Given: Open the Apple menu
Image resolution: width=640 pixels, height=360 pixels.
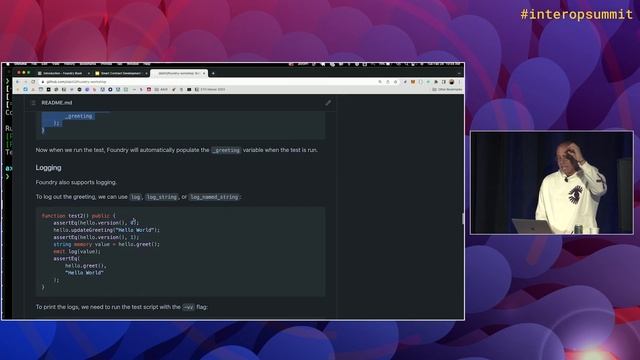Looking at the screenshot, I should click(x=8, y=64).
